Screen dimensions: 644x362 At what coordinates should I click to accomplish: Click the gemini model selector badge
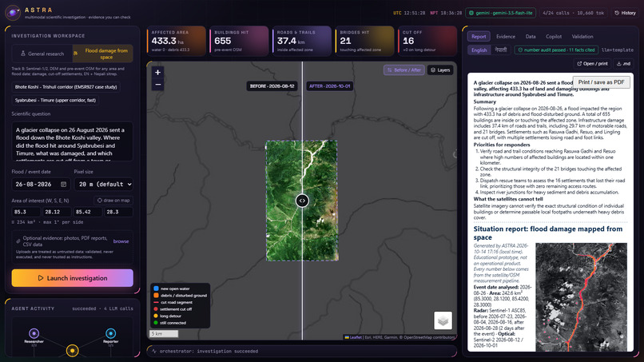(x=501, y=13)
